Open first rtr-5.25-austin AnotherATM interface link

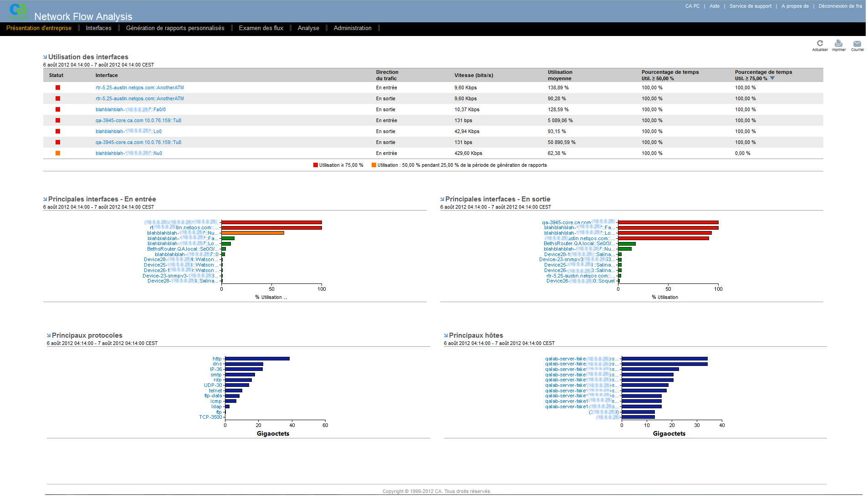point(139,87)
